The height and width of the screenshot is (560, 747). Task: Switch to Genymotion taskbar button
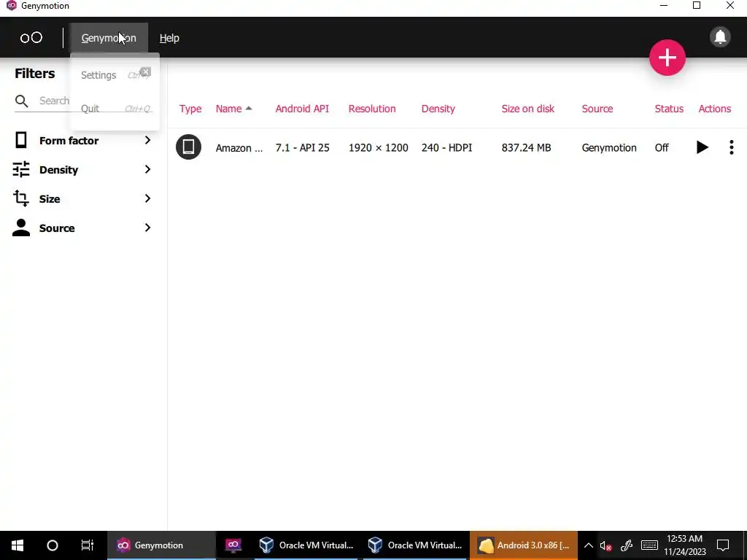(x=161, y=545)
